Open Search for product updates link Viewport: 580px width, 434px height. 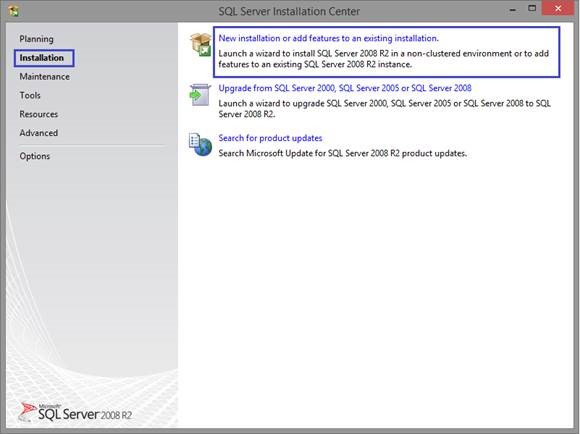click(270, 138)
